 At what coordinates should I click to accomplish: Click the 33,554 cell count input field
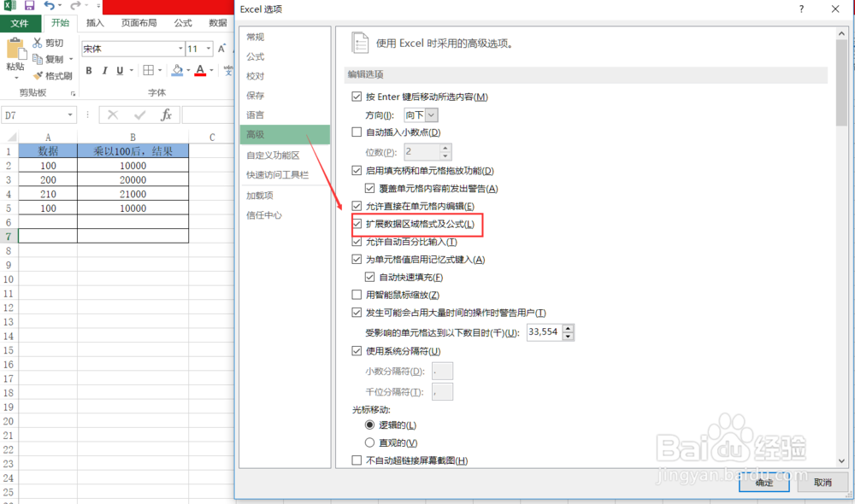click(544, 331)
